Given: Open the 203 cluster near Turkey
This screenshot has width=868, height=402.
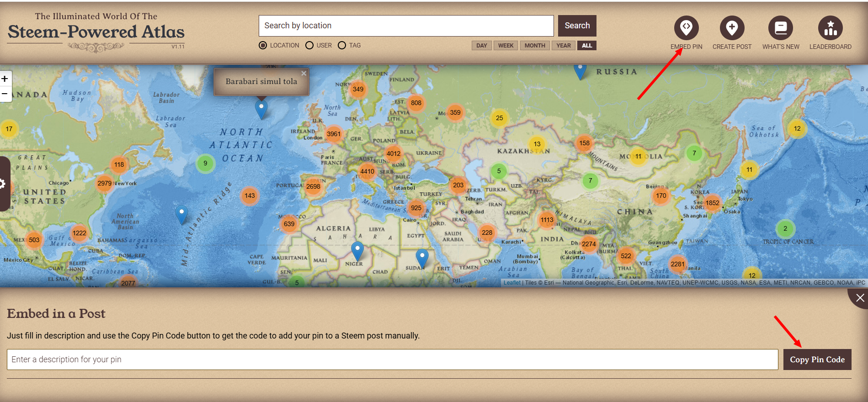Looking at the screenshot, I should [458, 185].
